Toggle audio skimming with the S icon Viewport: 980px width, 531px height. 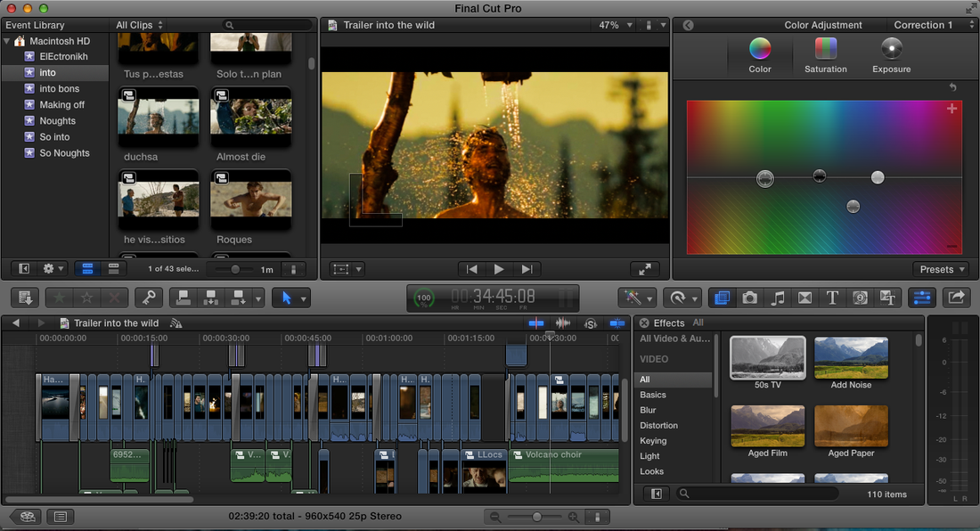point(590,323)
